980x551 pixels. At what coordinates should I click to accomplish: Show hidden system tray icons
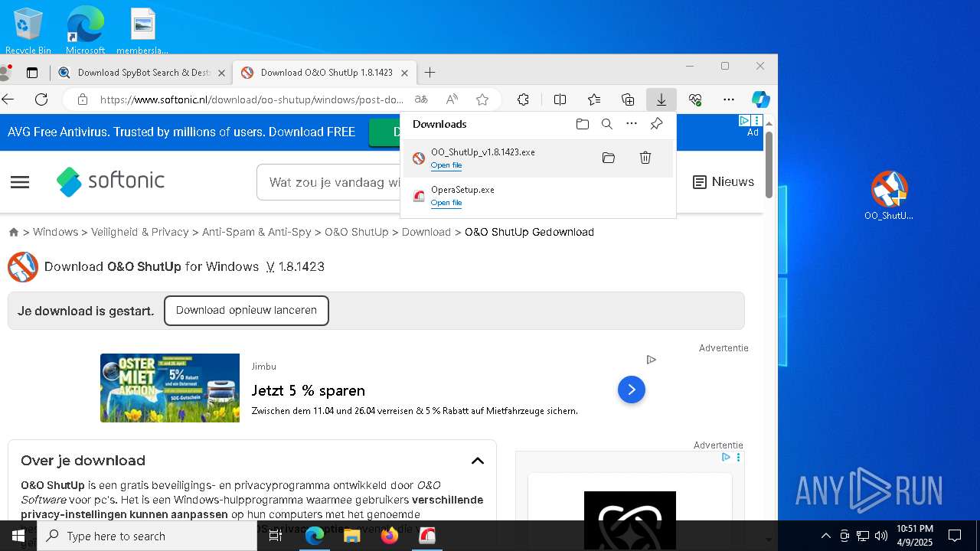coord(825,536)
